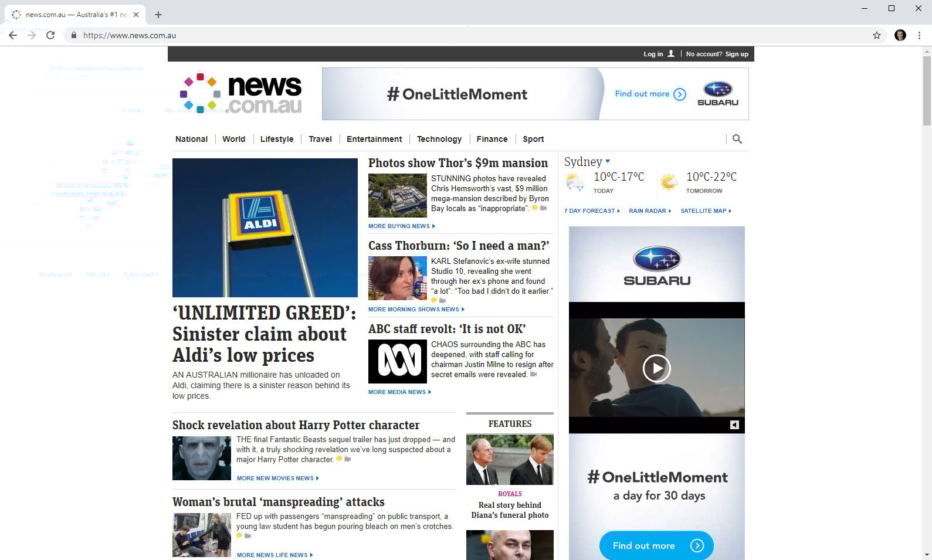Viewport: 932px width, 560px height.
Task: Click the browser address bar URL
Action: point(130,35)
